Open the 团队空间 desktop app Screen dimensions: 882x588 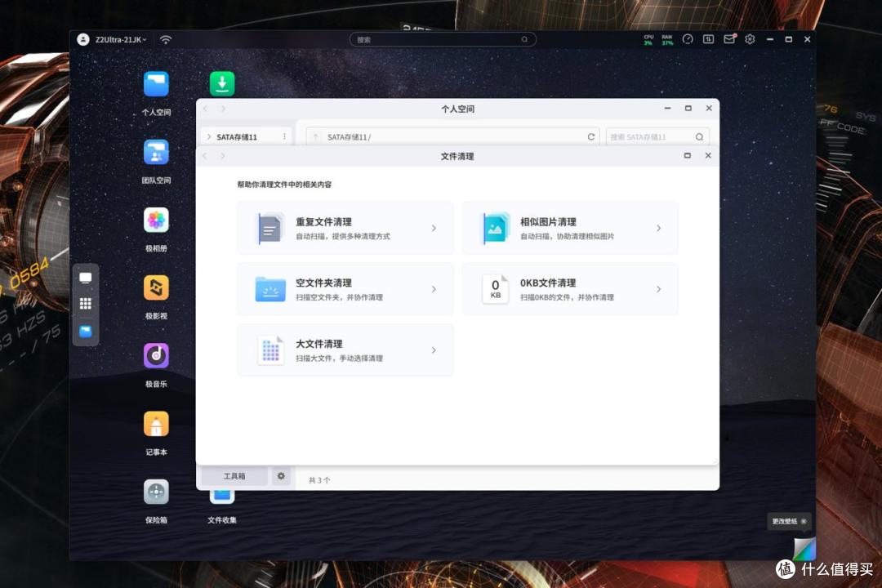click(x=156, y=152)
